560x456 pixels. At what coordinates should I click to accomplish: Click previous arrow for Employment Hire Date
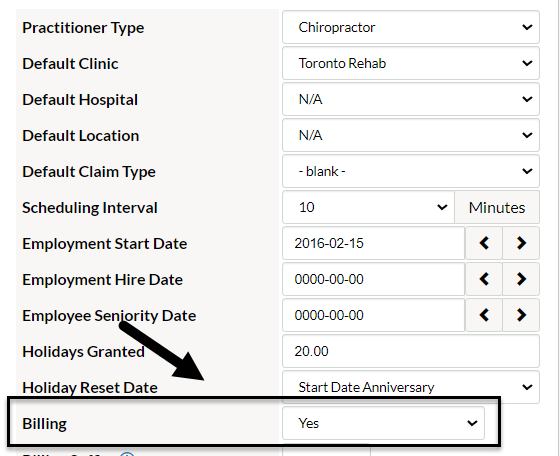click(484, 279)
